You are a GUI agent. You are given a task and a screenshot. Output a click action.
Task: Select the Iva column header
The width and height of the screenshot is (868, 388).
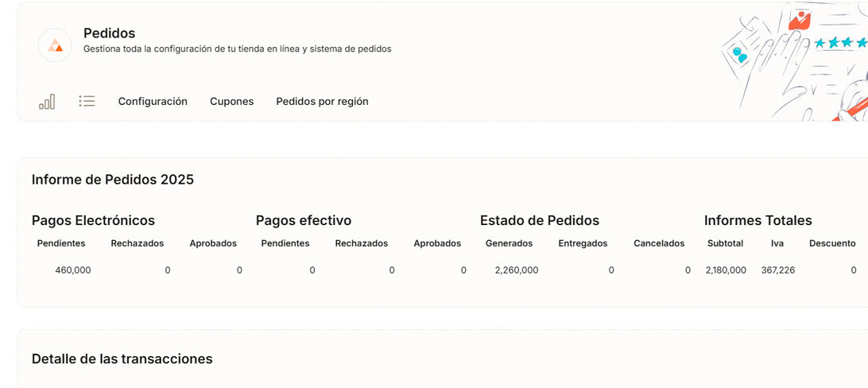coord(777,243)
